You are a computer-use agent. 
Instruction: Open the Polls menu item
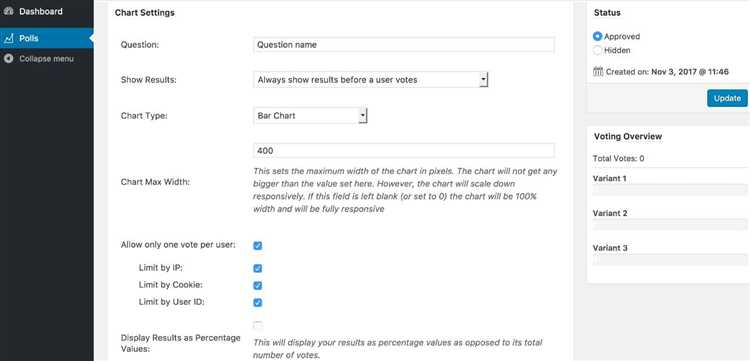[x=47, y=38]
